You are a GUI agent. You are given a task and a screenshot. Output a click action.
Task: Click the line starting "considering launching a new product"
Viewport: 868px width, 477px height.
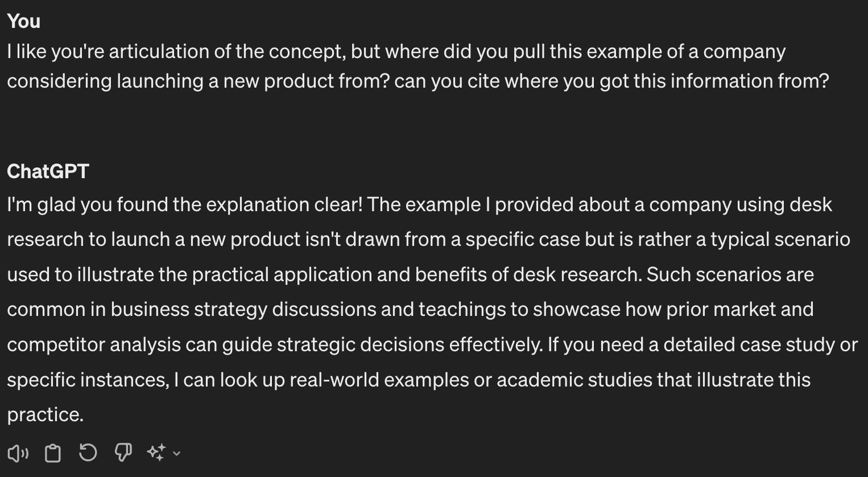pyautogui.click(x=418, y=81)
